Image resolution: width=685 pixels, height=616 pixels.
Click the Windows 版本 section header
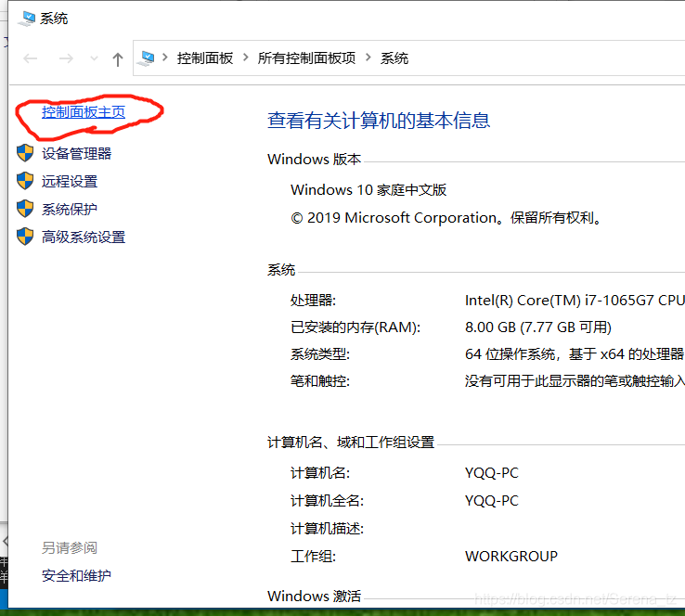click(314, 159)
